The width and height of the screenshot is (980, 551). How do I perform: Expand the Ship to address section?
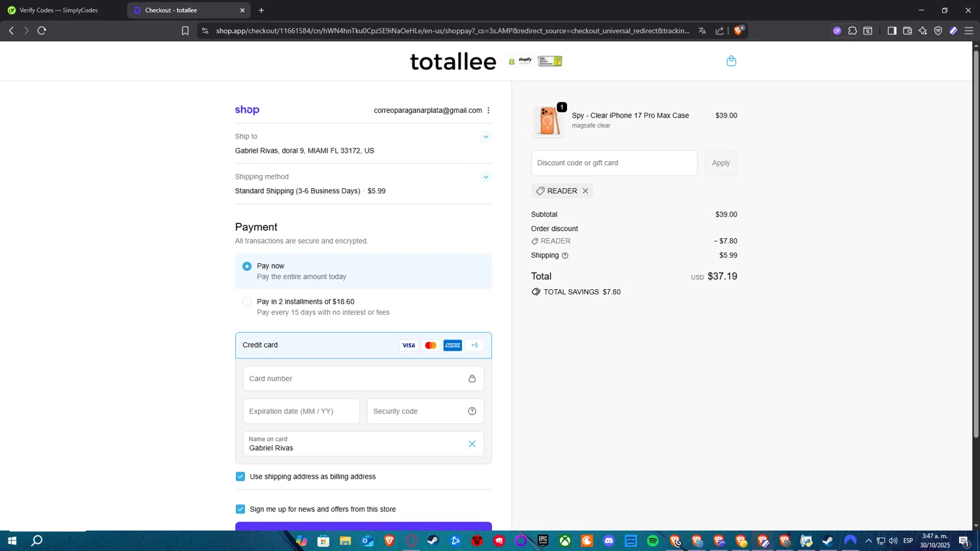point(485,137)
